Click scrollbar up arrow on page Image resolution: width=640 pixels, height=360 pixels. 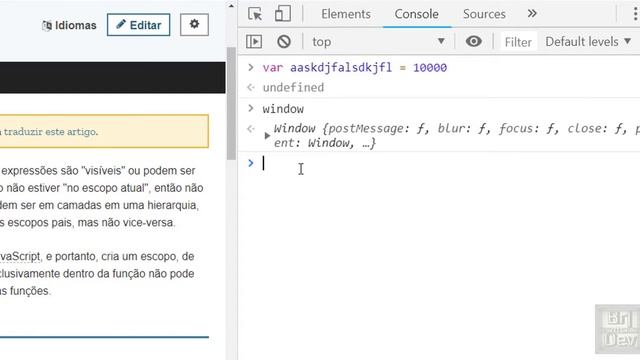pos(231,6)
